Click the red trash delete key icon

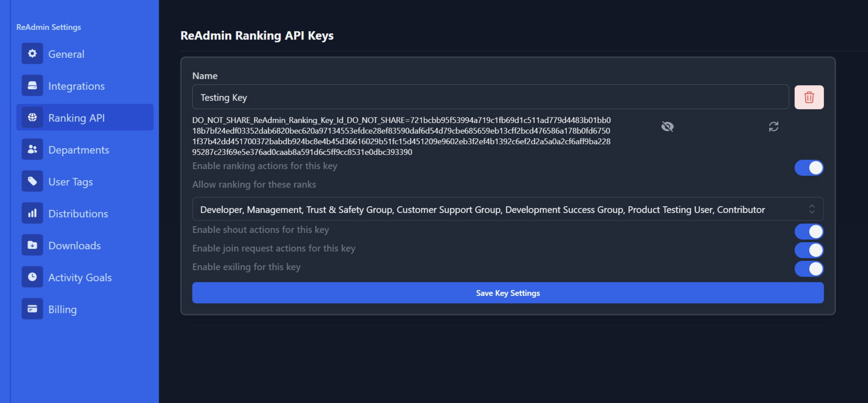(809, 97)
